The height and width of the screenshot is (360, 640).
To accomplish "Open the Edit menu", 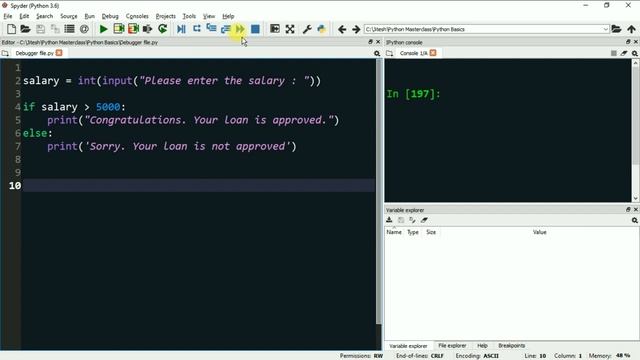I will 24,16.
